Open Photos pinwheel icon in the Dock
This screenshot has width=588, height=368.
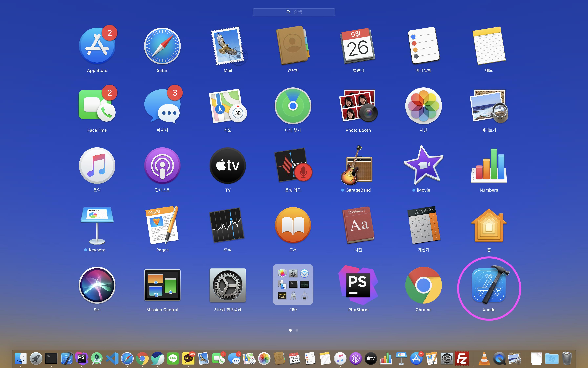pyautogui.click(x=264, y=358)
